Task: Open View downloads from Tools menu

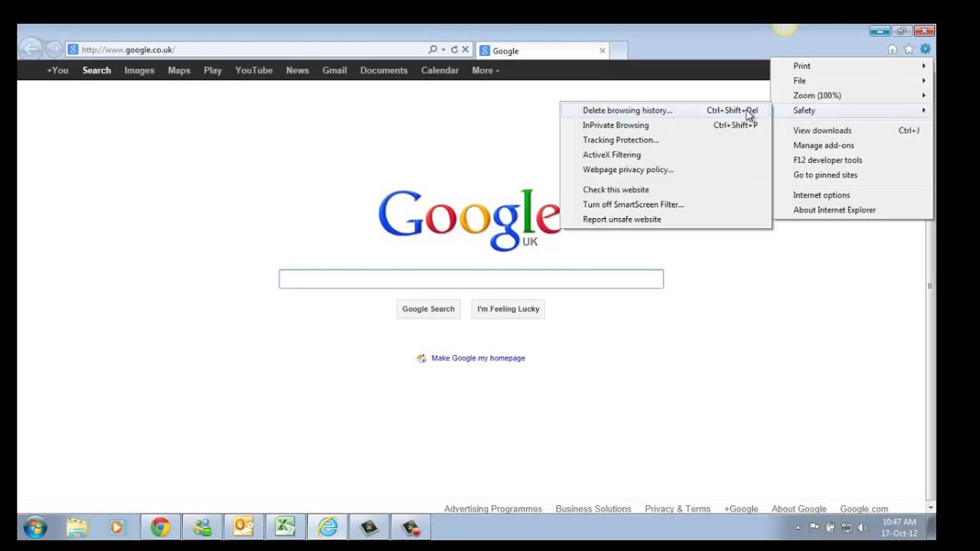Action: click(x=853, y=131)
